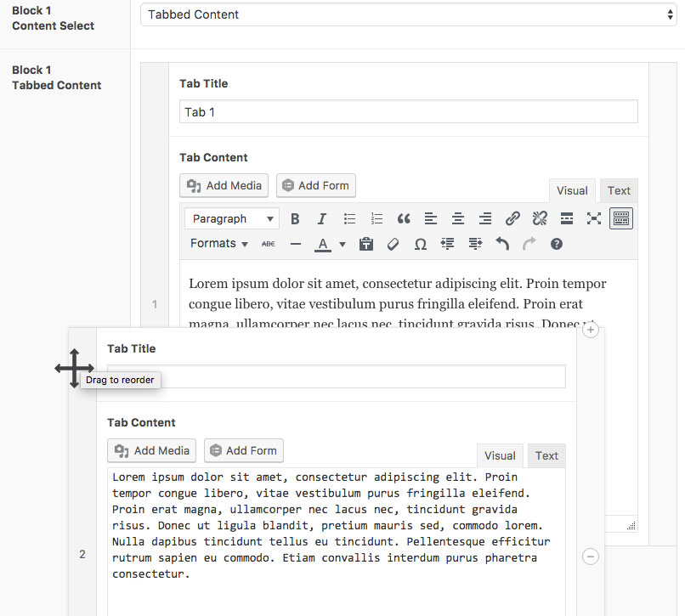Align text right
The height and width of the screenshot is (616, 685).
485,218
